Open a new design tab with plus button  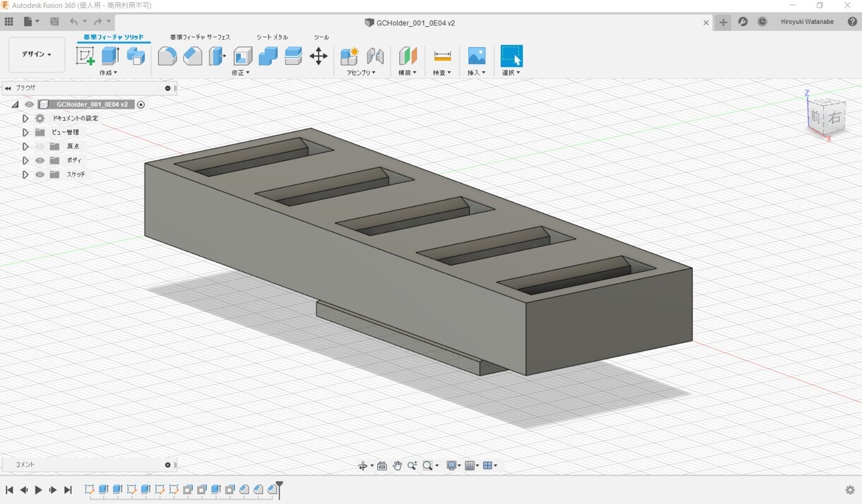click(x=723, y=22)
